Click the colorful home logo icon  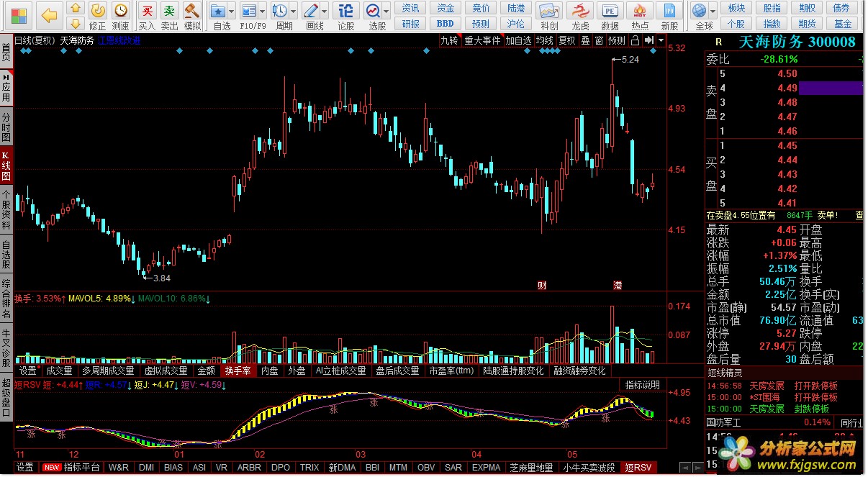(x=19, y=14)
